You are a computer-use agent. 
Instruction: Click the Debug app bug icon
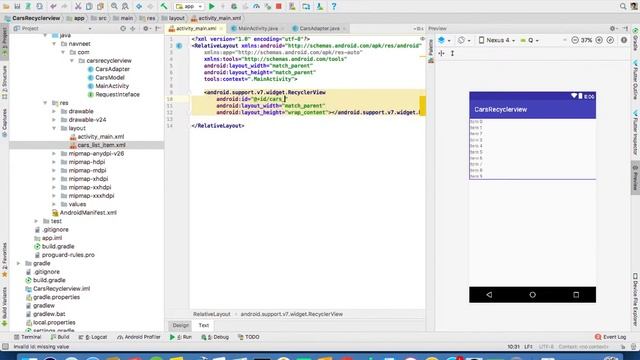234,7
